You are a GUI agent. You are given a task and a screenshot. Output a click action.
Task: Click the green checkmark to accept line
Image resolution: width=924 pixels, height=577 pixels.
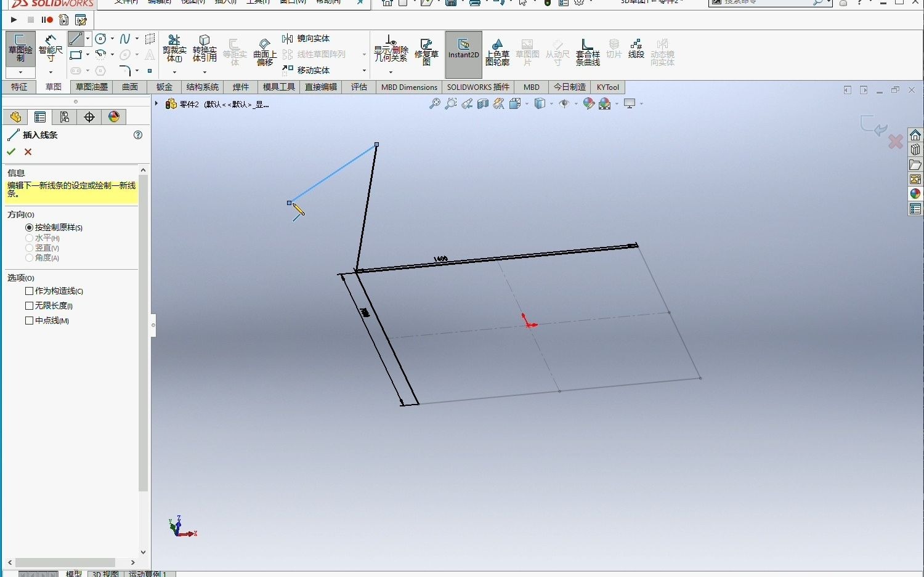(11, 151)
